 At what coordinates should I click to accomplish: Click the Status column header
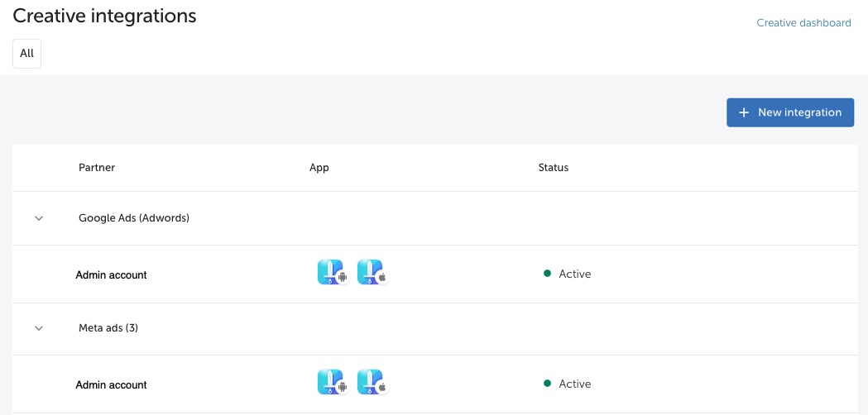coord(553,168)
